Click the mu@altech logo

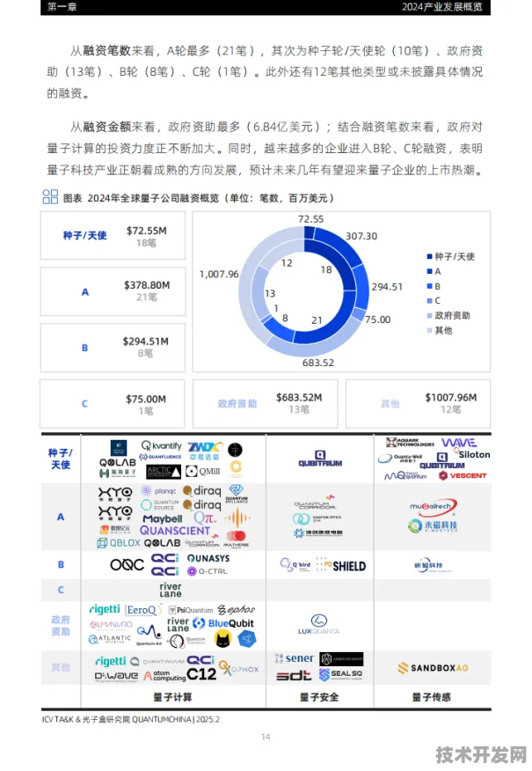[x=434, y=506]
